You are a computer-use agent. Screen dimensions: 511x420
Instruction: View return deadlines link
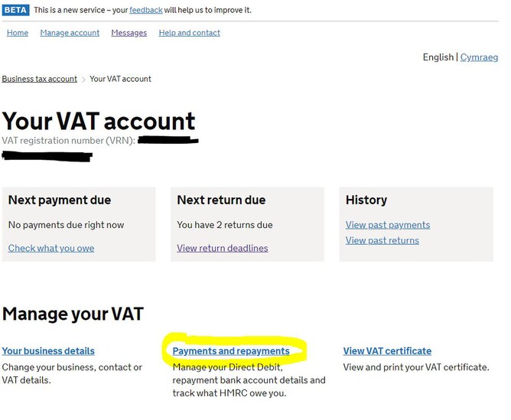tap(222, 248)
